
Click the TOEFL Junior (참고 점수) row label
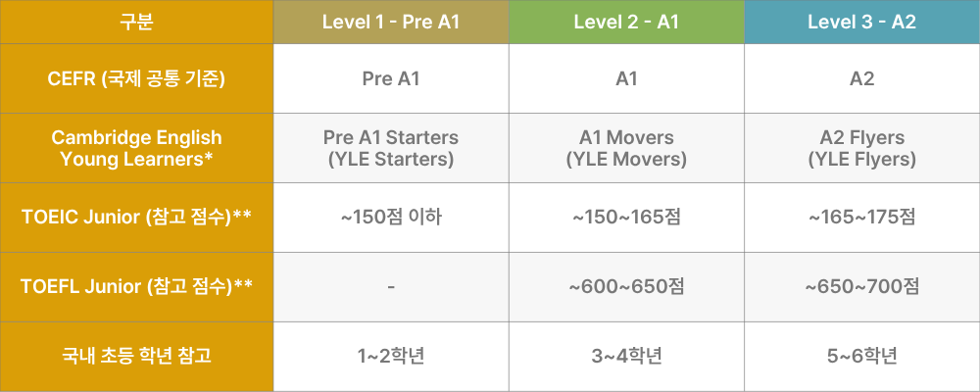pos(136,286)
